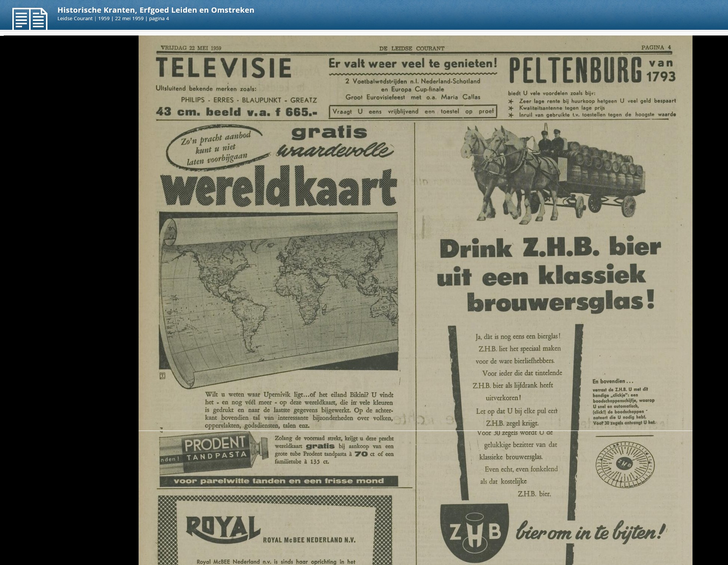Click 'Royal McBEE Nederland n.v. is sinds' sentence
The height and width of the screenshot is (565, 728).
pos(276,562)
